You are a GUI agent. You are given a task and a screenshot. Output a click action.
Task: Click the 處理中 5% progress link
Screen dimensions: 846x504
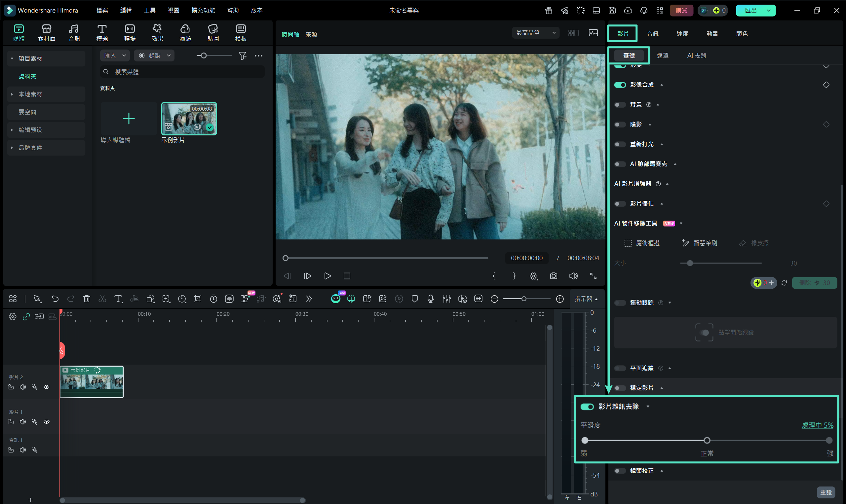tap(817, 425)
